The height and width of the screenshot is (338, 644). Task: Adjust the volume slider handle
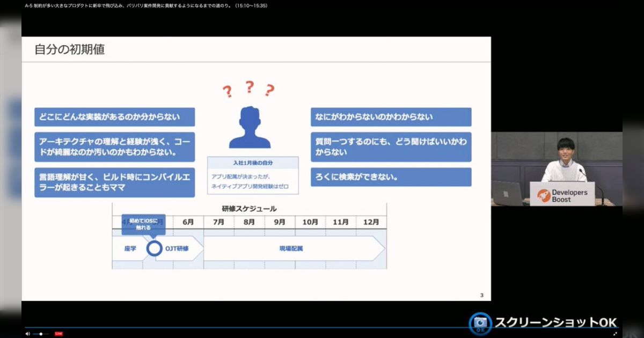[41, 334]
